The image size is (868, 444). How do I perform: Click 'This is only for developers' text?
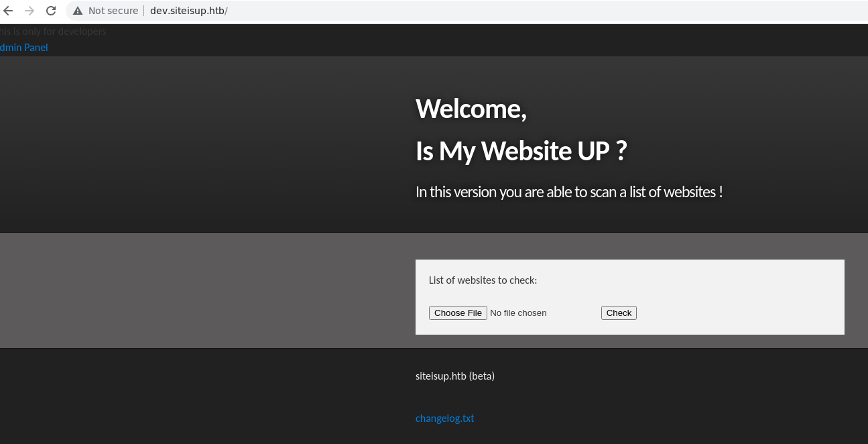click(x=54, y=32)
